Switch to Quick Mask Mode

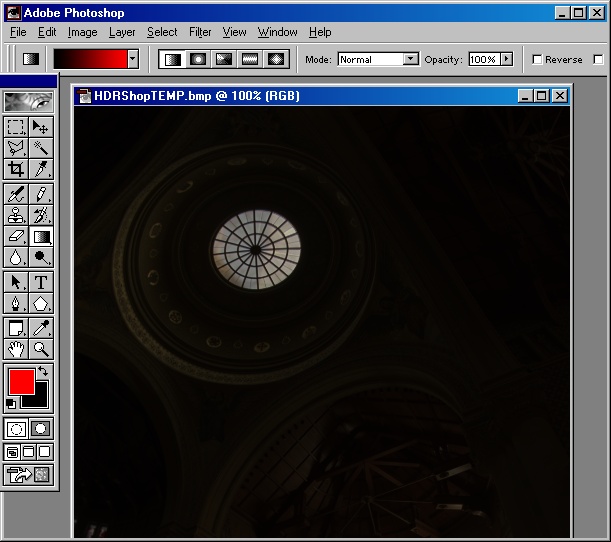click(41, 429)
